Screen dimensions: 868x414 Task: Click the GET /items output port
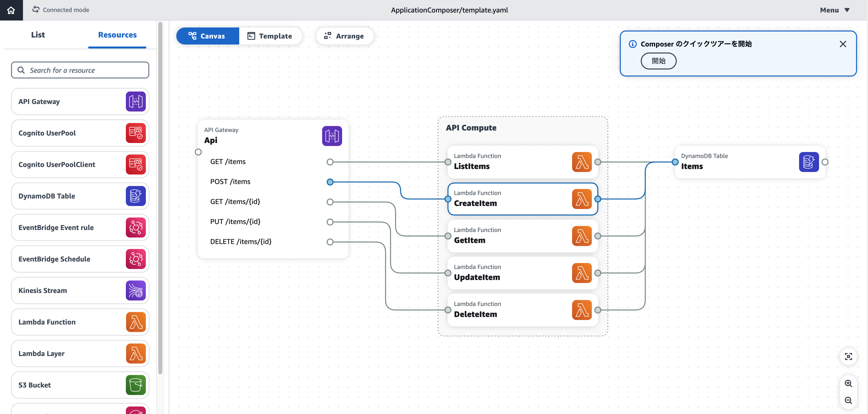(x=330, y=162)
